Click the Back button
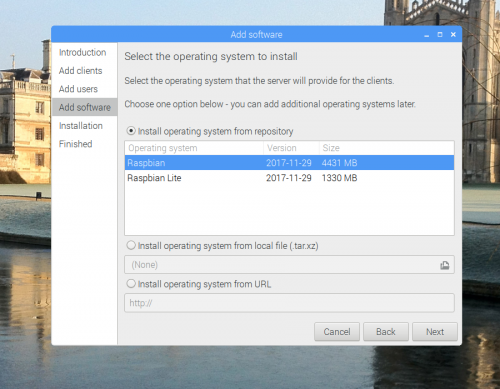The width and height of the screenshot is (500, 389). (386, 332)
